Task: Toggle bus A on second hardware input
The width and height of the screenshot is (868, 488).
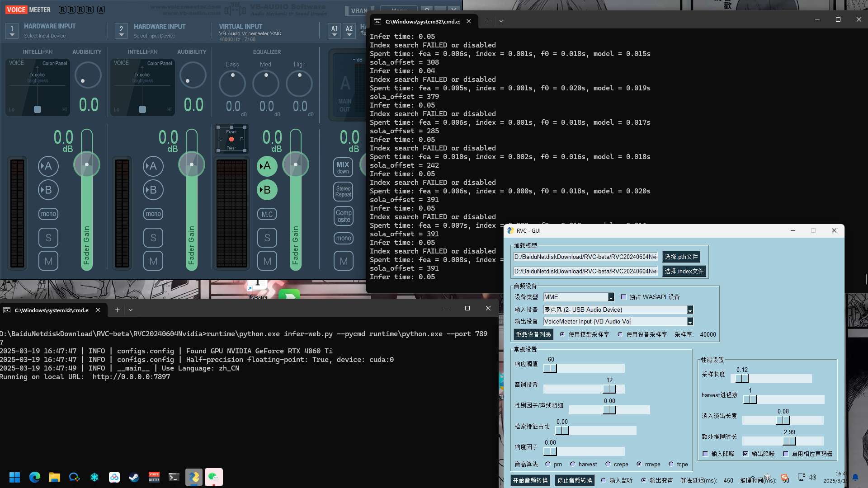Action: pyautogui.click(x=153, y=166)
